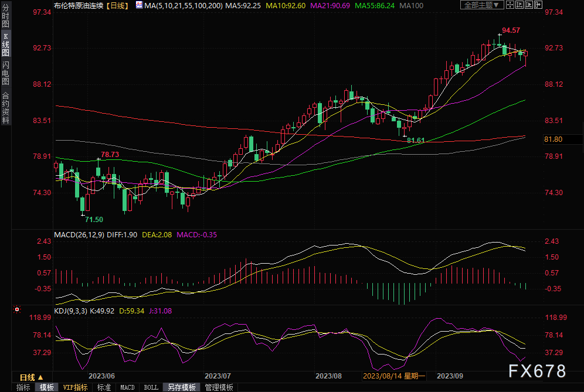Click the 71.50 low price label
Screen dimensions: 584x392
pyautogui.click(x=94, y=220)
